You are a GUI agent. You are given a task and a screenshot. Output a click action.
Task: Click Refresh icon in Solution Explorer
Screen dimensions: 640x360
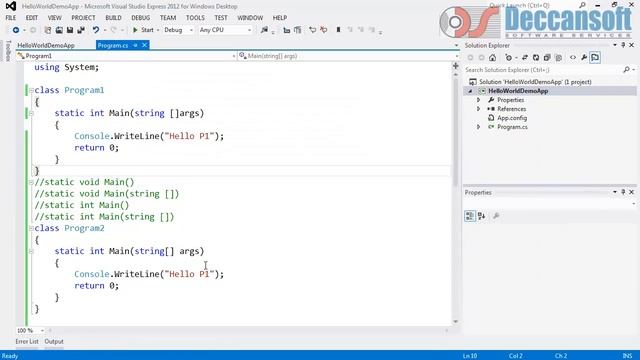click(536, 58)
